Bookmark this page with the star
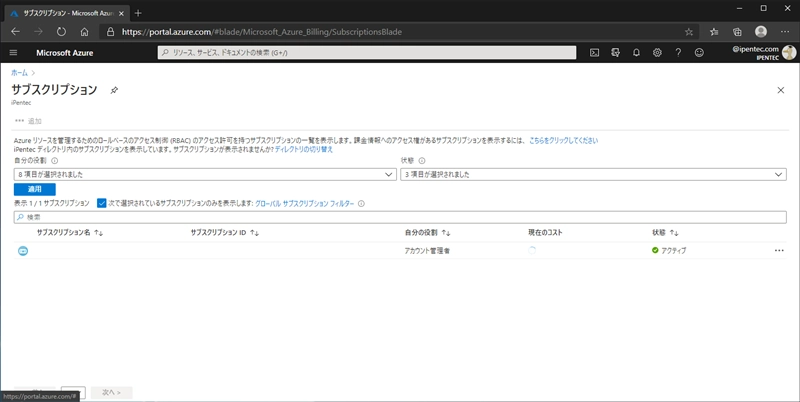The image size is (800, 402). point(689,32)
